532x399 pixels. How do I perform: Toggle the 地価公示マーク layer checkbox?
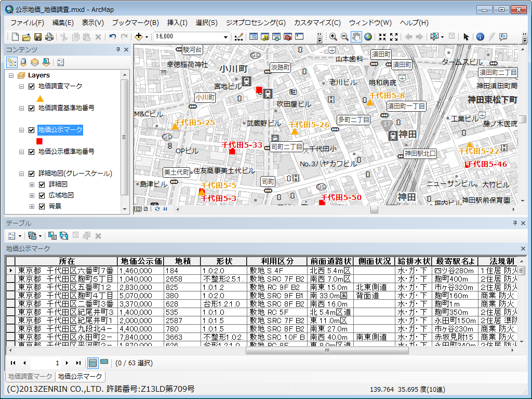pyautogui.click(x=32, y=130)
